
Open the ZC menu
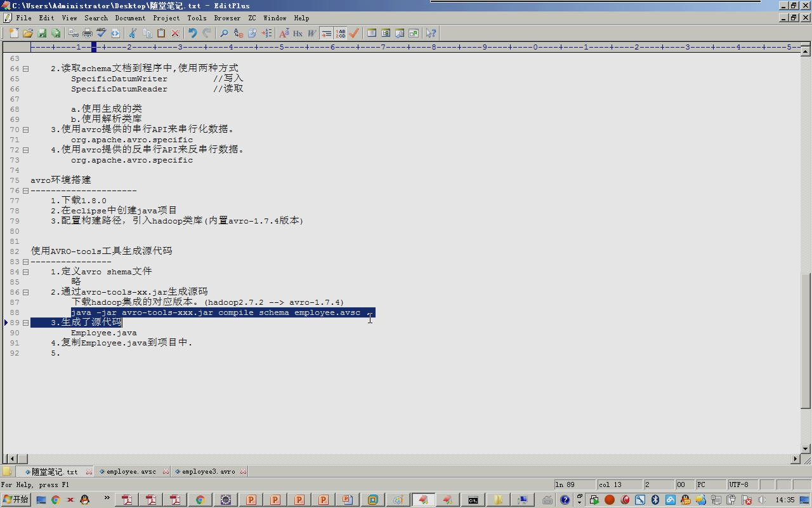252,18
